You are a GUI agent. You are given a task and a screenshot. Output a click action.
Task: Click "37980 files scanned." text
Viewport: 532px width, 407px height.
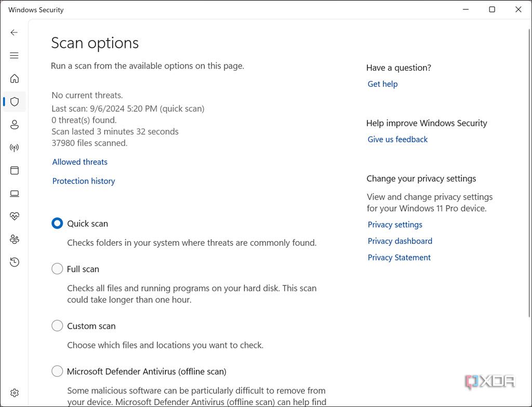[x=89, y=143]
